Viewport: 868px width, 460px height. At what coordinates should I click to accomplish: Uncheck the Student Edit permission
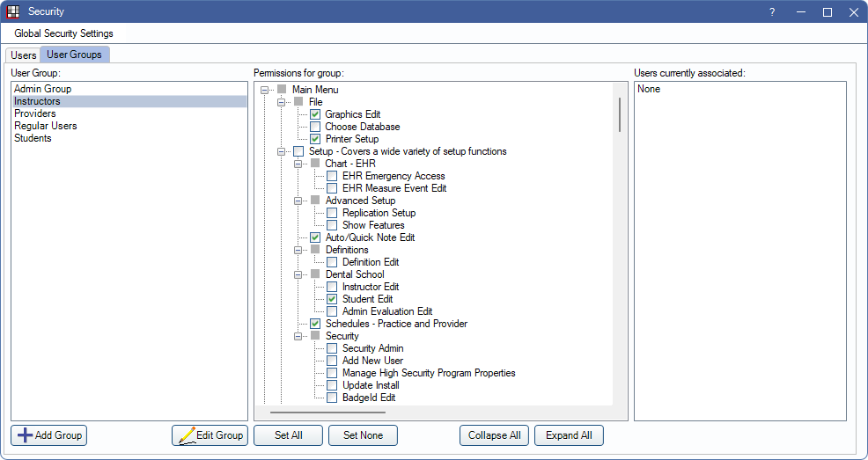tap(332, 299)
